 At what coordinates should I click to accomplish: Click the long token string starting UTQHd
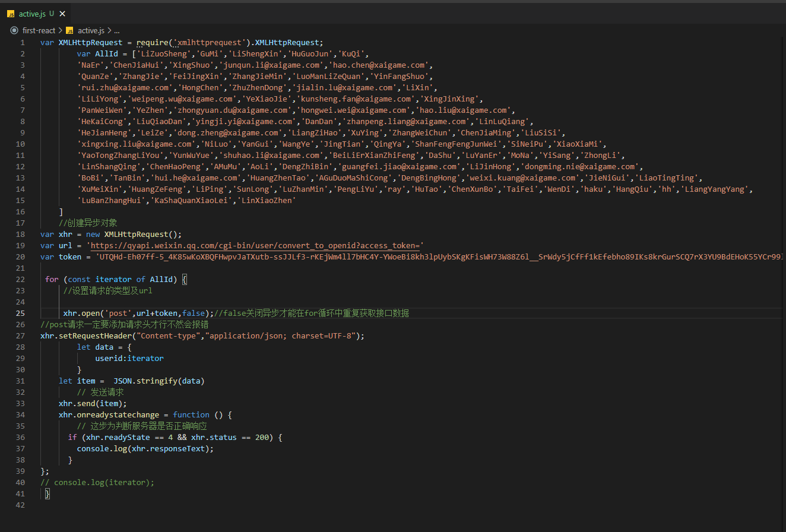[440, 257]
